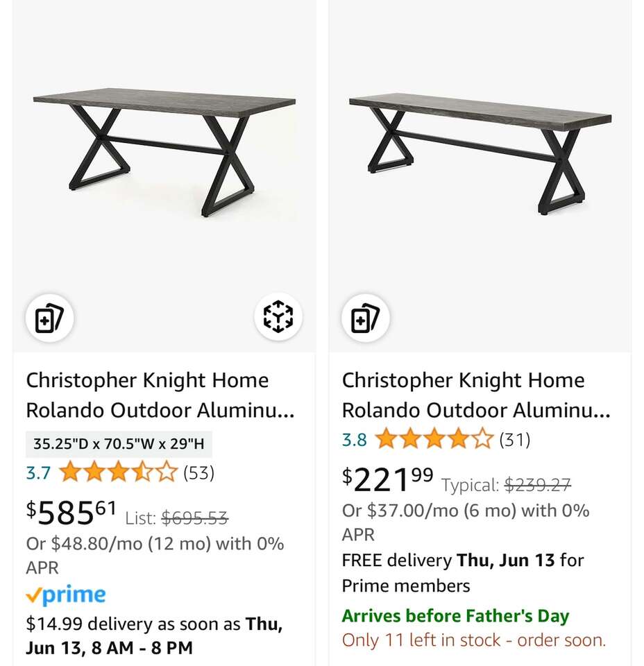Click the Prime logo badge
The image size is (644, 666).
66,595
